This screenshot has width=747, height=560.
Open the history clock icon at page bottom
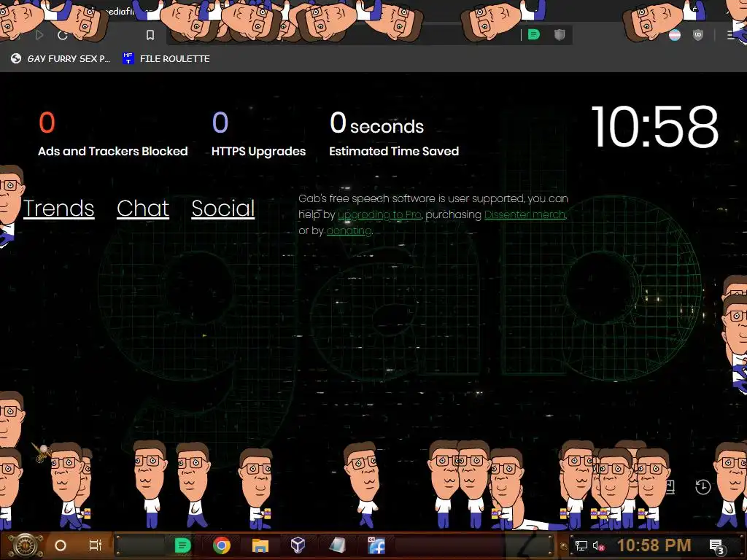[703, 486]
